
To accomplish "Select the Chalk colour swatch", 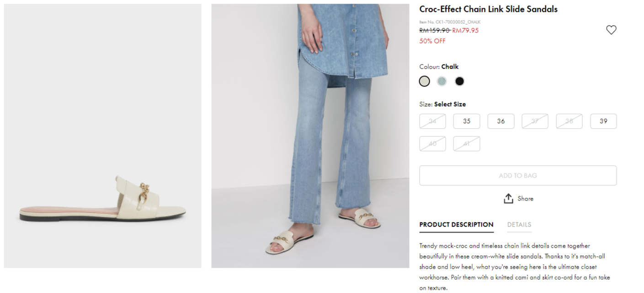I will tap(425, 81).
